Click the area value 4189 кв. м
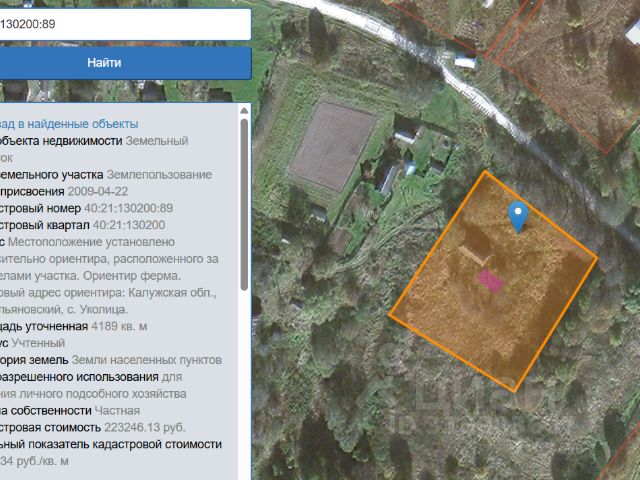The image size is (640, 480). (x=119, y=326)
